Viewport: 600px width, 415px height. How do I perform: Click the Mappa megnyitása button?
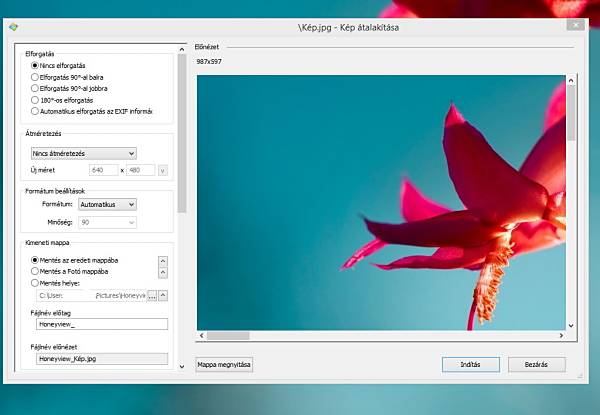coord(224,365)
